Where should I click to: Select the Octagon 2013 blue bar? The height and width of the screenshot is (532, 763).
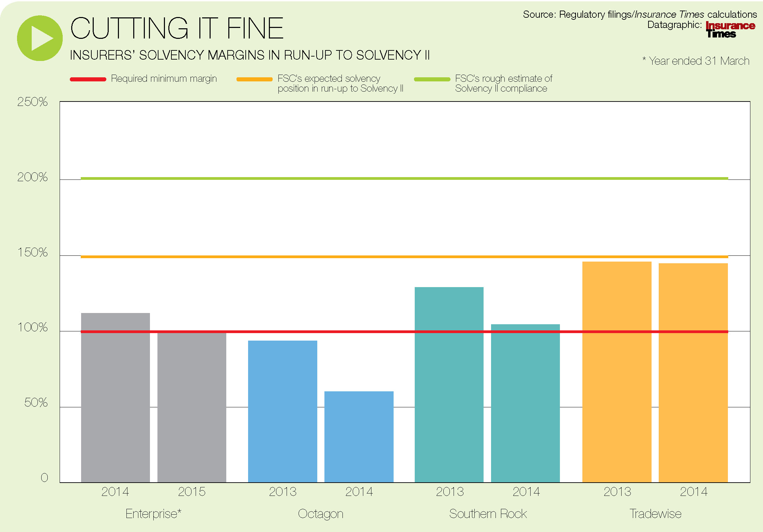click(283, 412)
